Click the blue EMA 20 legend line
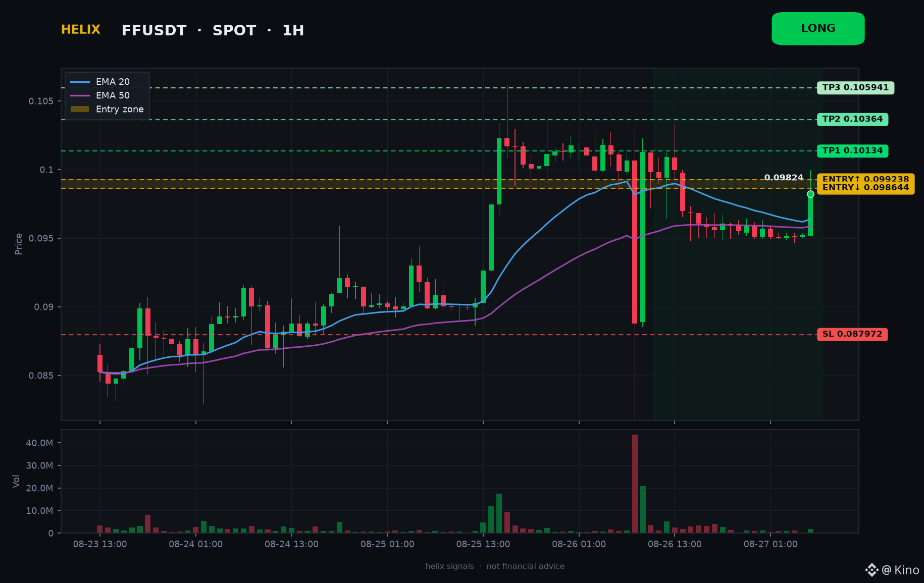This screenshot has height=583, width=924. [80, 82]
